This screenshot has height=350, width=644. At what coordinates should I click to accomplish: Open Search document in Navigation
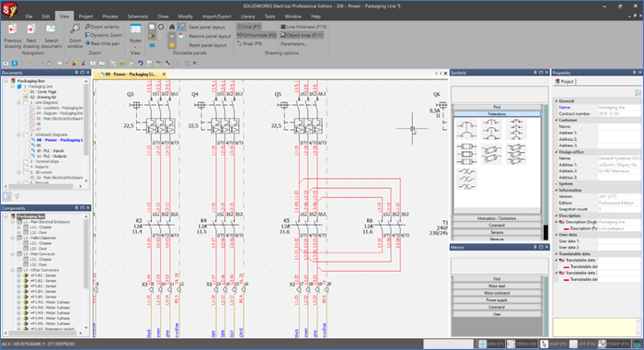pos(52,36)
